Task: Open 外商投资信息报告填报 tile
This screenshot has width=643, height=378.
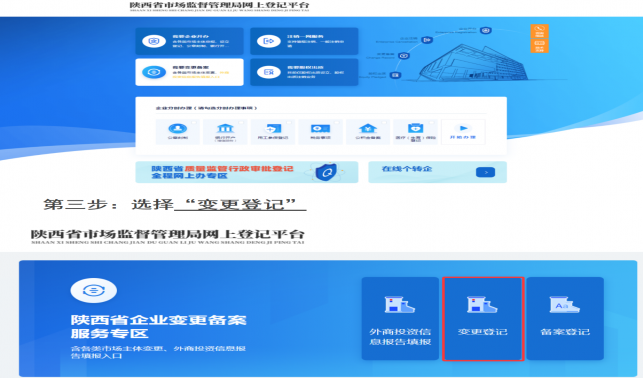Action: click(x=400, y=319)
